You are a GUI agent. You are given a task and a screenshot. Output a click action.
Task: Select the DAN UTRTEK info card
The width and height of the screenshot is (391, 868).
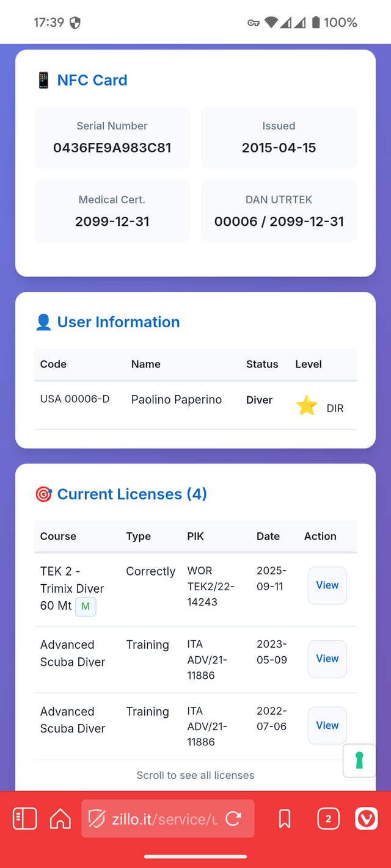(279, 211)
